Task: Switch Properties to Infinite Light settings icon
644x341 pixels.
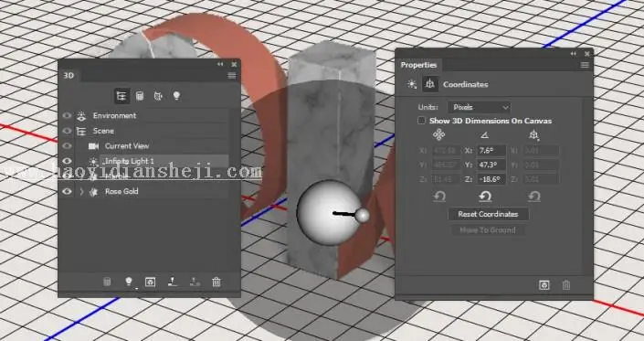Action: [x=411, y=84]
